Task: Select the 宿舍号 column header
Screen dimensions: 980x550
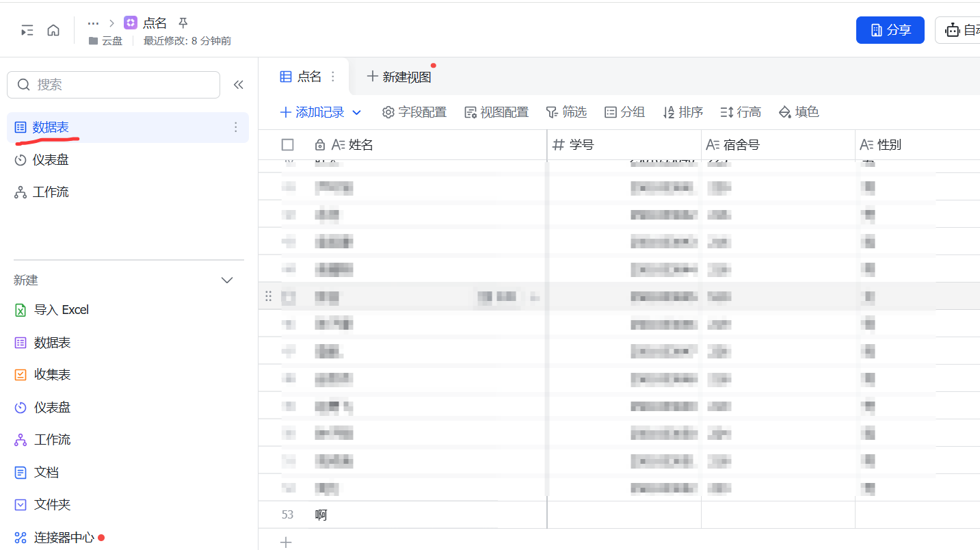Action: (778, 145)
